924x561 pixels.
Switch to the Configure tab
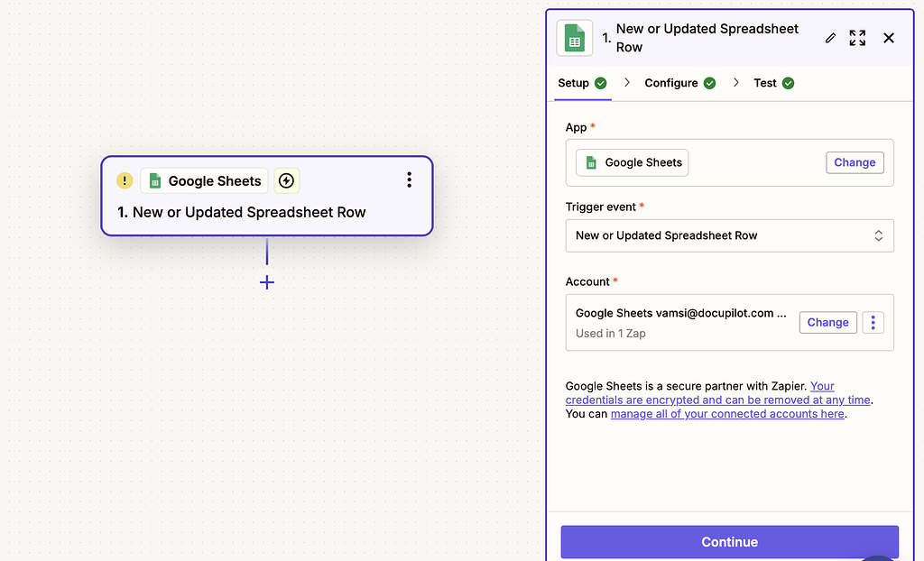pyautogui.click(x=671, y=82)
